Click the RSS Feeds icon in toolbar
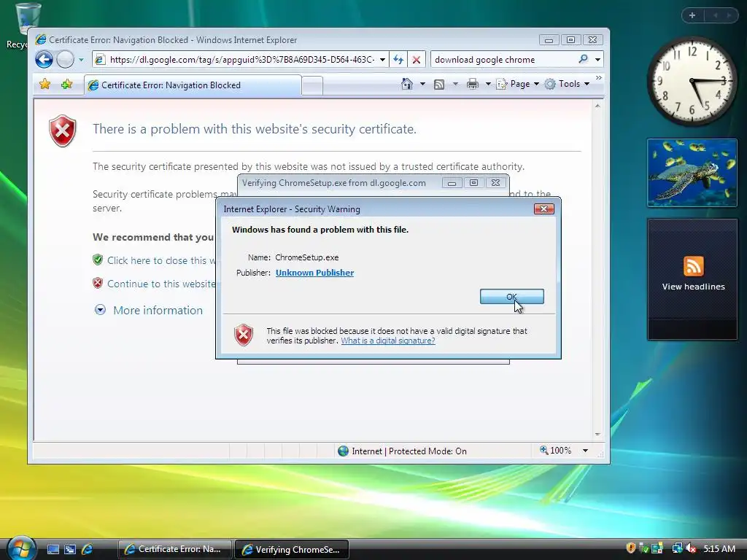This screenshot has width=747, height=560. tap(439, 85)
